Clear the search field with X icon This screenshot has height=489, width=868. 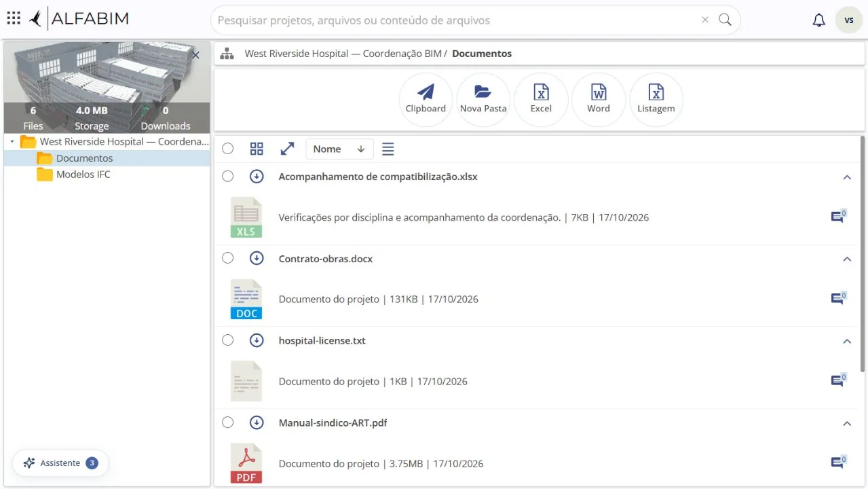(705, 20)
